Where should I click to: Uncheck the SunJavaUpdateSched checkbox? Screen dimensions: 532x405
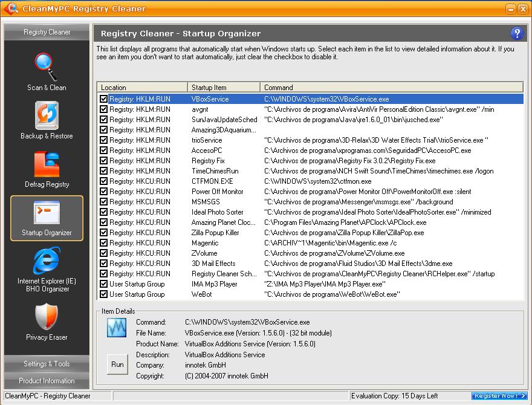coord(103,120)
